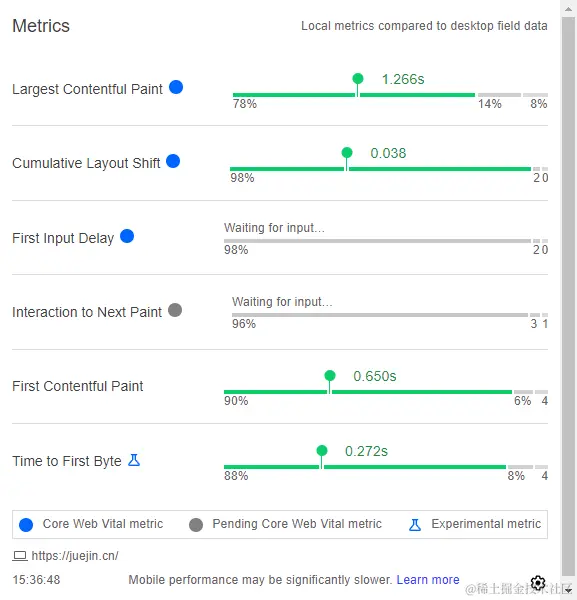Viewport: 577px width, 600px height.
Task: Click the gray dot beside Interaction to Next Paint
Action: (x=175, y=310)
